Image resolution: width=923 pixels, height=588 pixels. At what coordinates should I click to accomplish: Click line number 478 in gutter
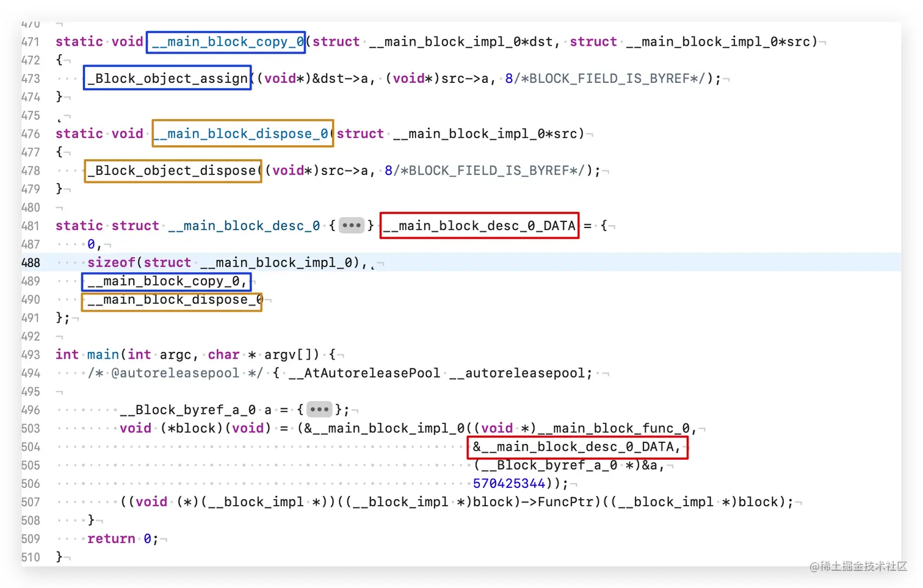coord(31,171)
